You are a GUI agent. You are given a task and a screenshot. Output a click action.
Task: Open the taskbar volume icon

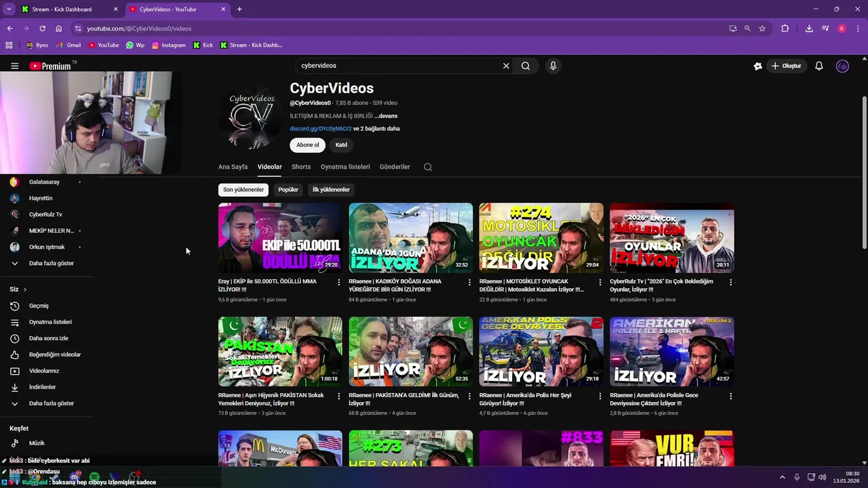click(x=823, y=477)
